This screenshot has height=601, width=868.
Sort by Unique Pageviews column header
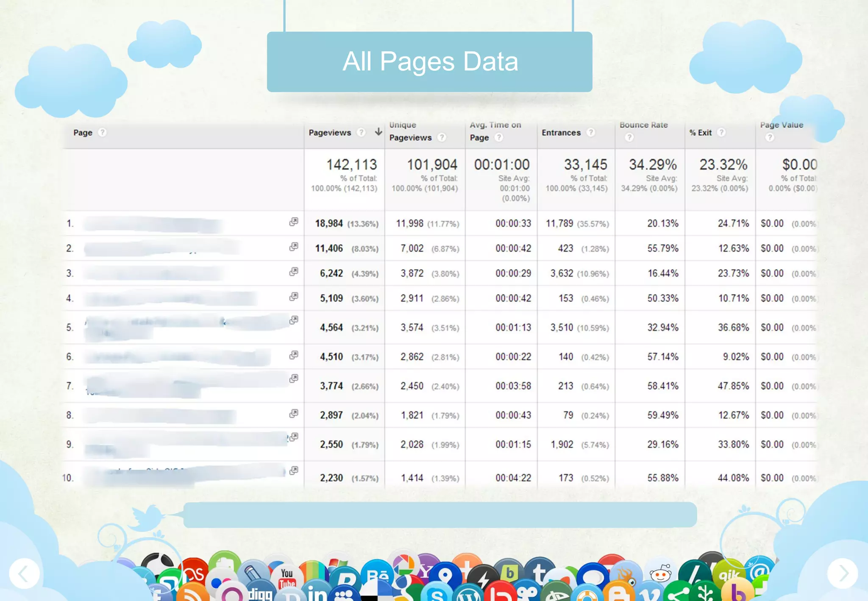pos(410,137)
